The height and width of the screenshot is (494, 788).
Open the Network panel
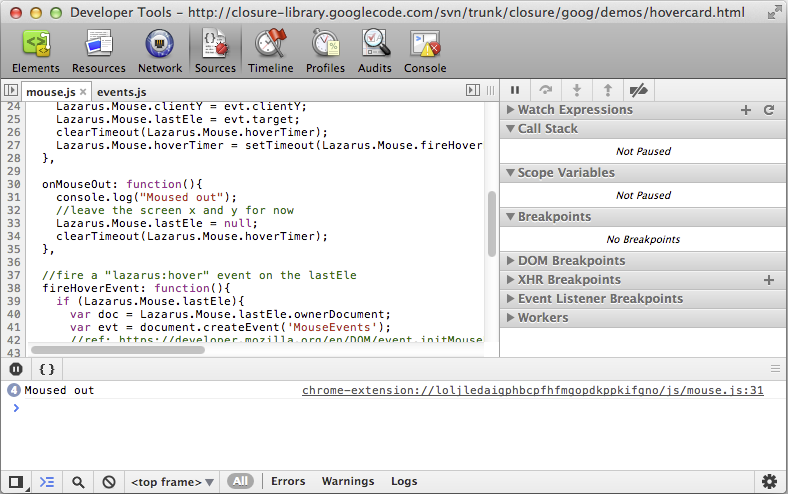coord(160,50)
